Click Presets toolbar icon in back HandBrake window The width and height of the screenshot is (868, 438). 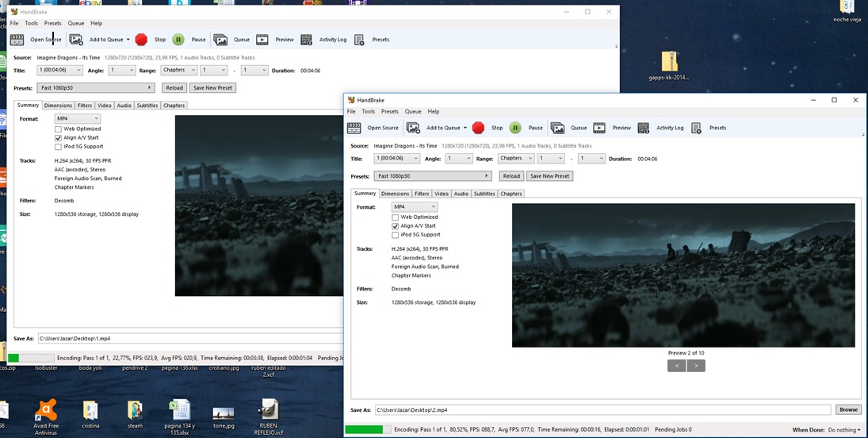359,40
